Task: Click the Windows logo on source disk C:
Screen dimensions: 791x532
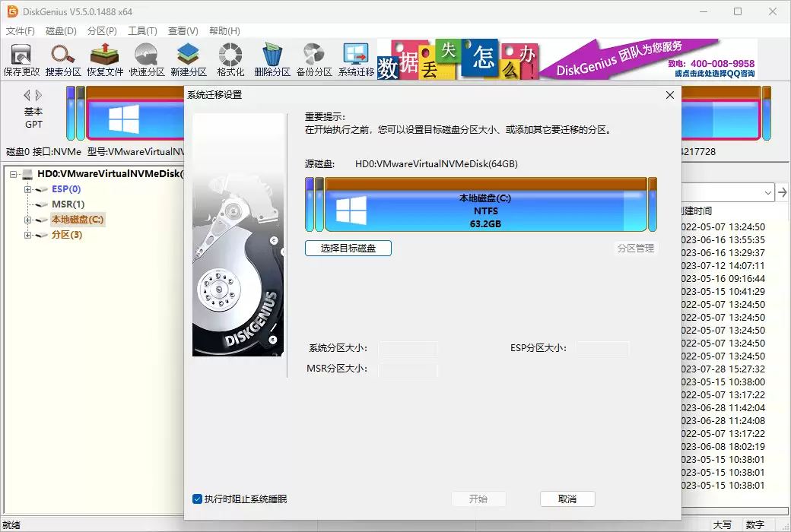Action: (x=351, y=211)
